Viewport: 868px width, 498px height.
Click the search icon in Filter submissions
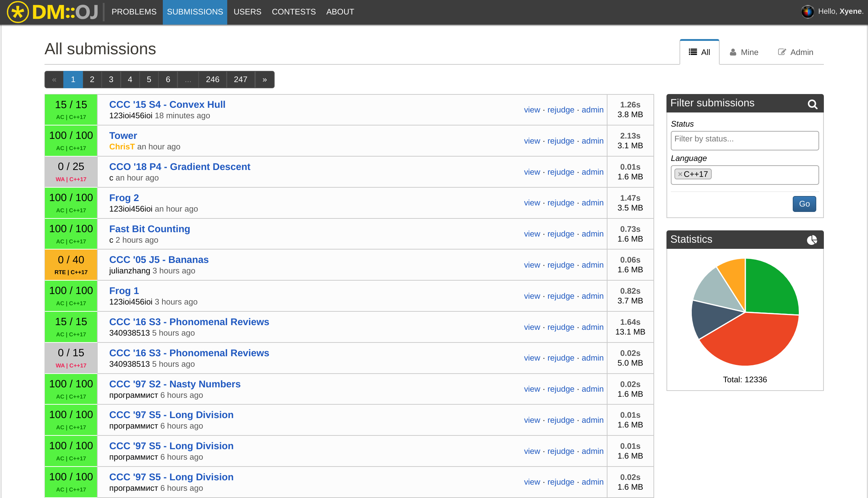[x=812, y=104]
